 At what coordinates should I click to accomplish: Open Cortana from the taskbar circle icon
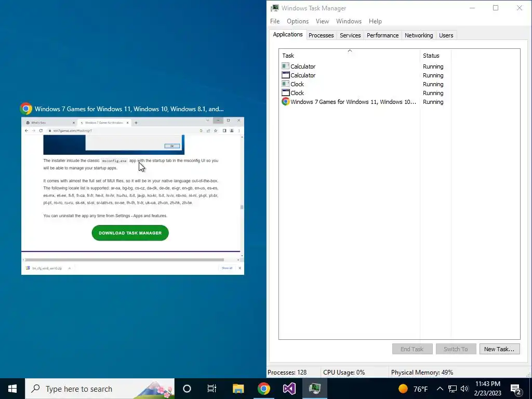click(187, 389)
